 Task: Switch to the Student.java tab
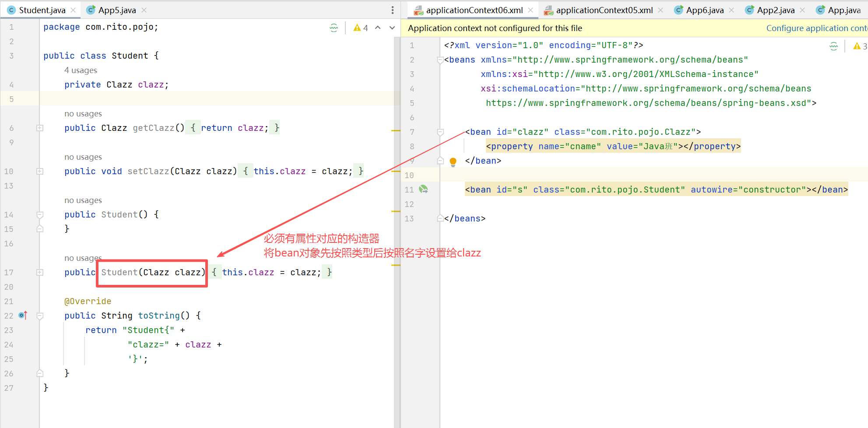tap(42, 10)
